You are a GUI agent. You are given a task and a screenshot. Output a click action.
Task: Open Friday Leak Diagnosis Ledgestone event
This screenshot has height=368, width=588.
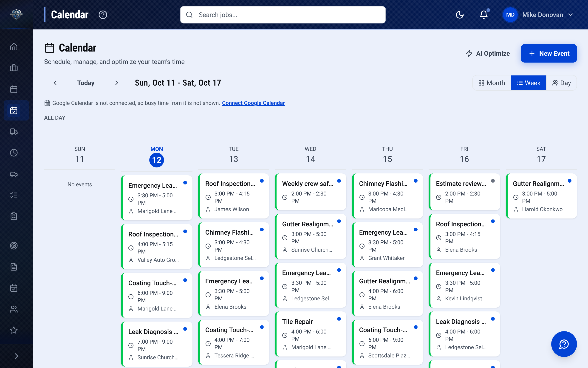point(464,334)
